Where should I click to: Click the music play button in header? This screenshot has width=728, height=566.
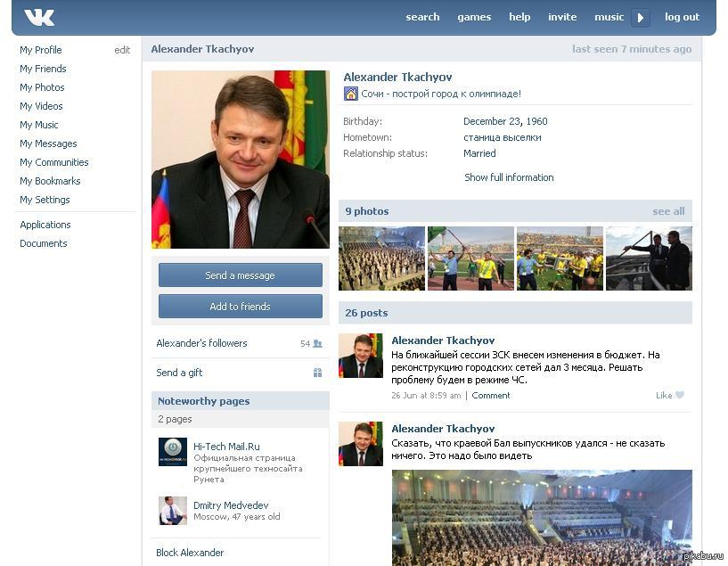[641, 18]
